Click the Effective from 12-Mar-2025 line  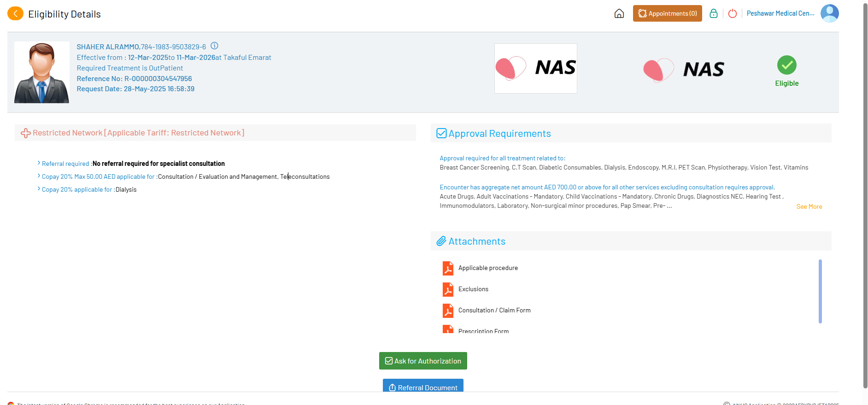click(x=174, y=58)
